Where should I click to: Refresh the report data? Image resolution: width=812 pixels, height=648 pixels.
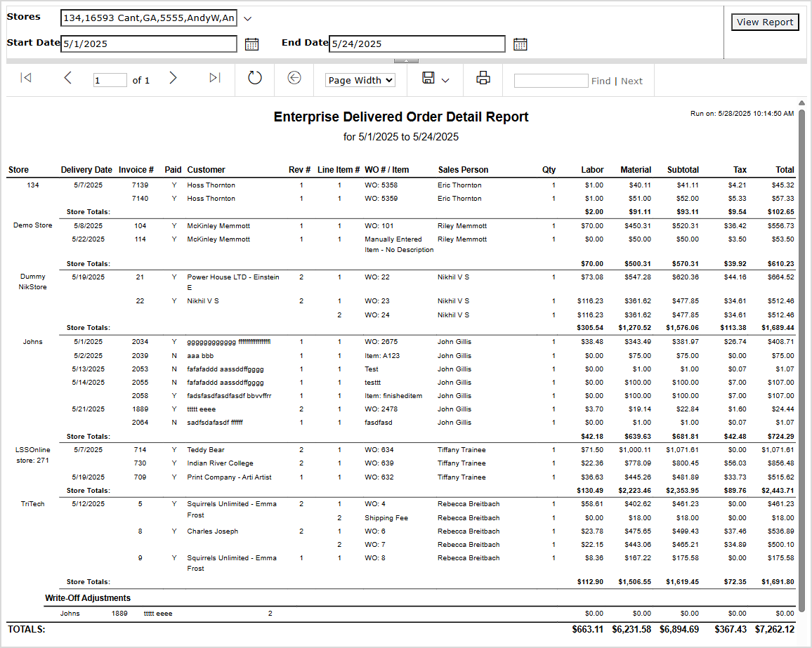pyautogui.click(x=254, y=79)
